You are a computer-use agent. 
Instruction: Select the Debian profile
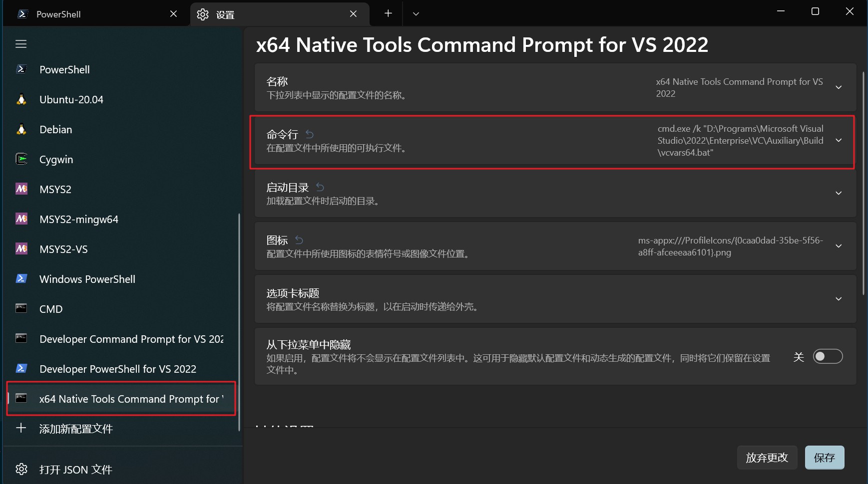(121, 129)
